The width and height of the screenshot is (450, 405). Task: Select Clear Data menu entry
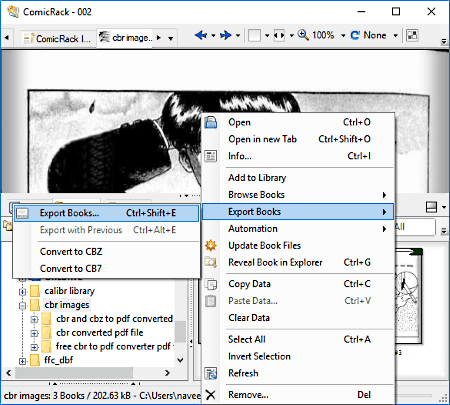pyautogui.click(x=298, y=318)
